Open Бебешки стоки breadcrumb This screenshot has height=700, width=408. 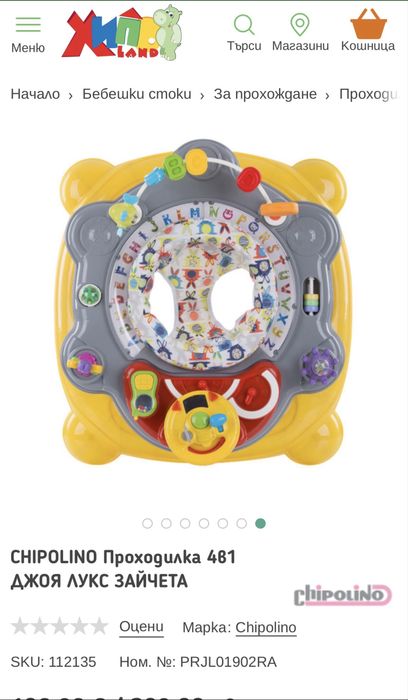[137, 94]
